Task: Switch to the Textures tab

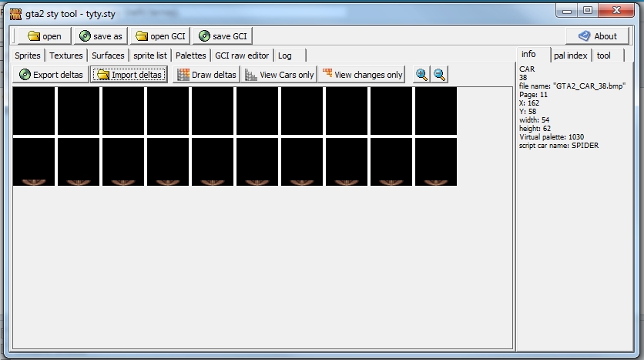Action: pyautogui.click(x=65, y=56)
